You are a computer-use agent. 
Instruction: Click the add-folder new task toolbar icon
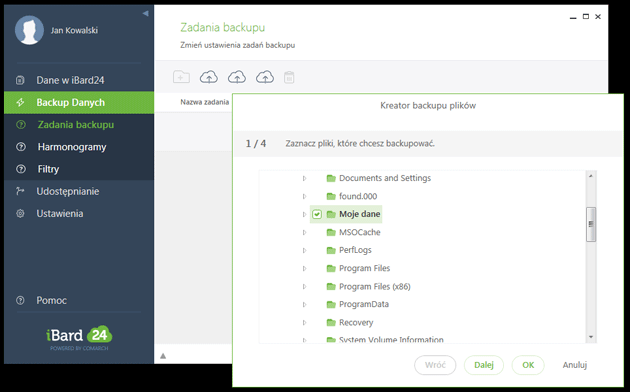click(181, 77)
